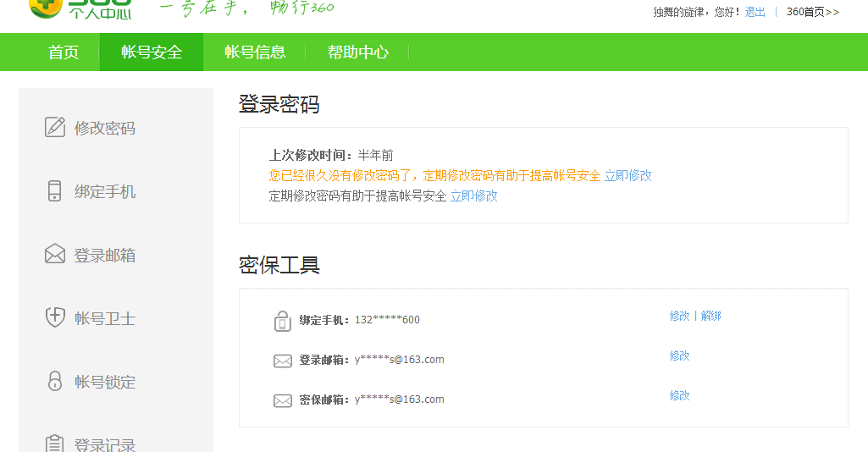Click the 上次修改时间 半年前 text
868x452 pixels.
click(x=331, y=156)
